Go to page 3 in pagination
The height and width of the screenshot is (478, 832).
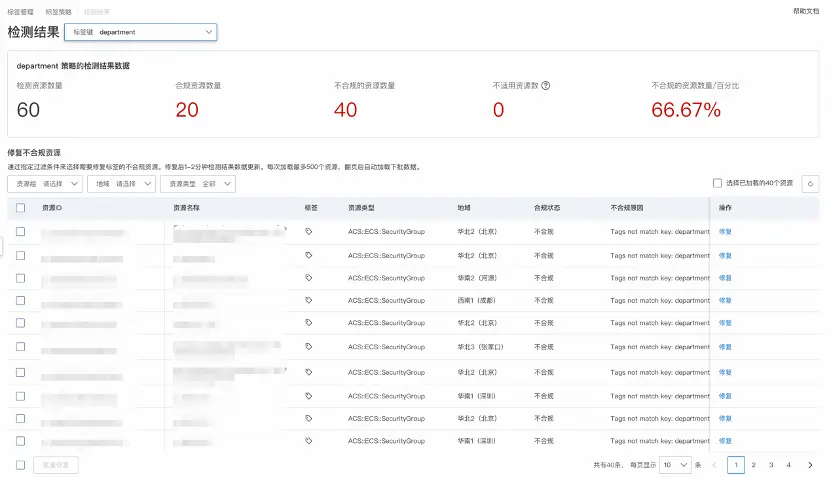[770, 465]
